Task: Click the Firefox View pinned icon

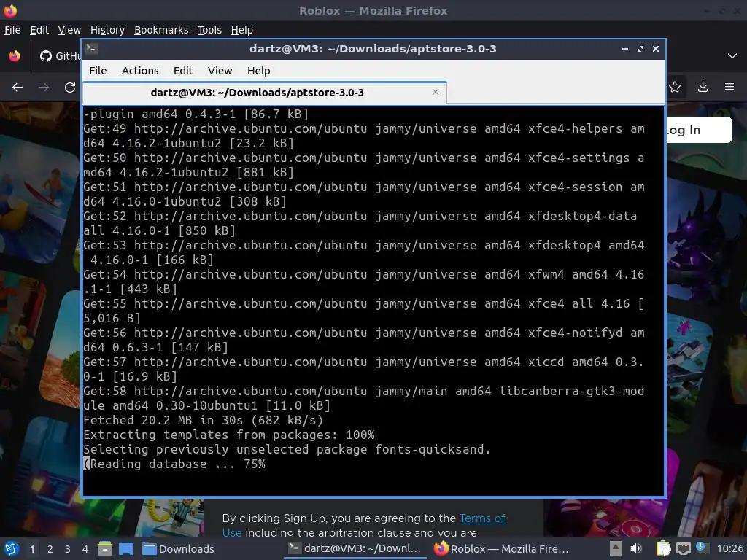Action: (15, 56)
